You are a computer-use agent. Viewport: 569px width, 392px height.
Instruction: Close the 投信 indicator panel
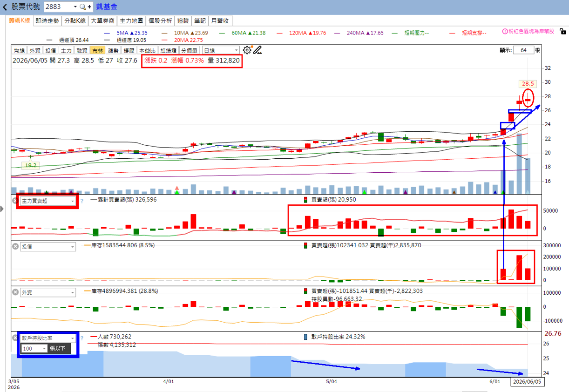point(15,246)
